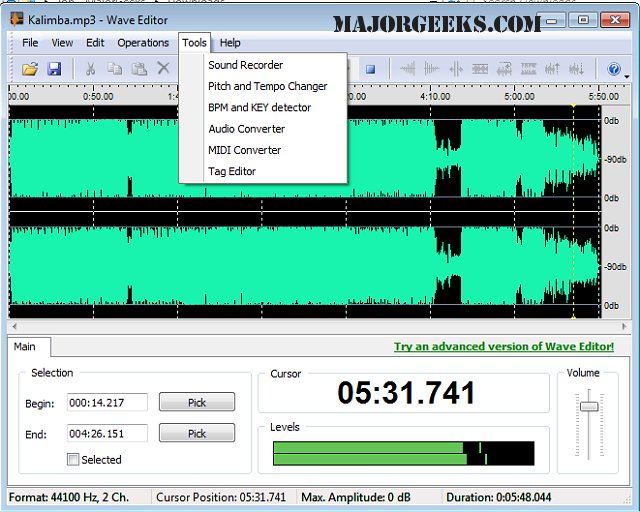Click the Pick button for Begin
Image resolution: width=640 pixels, height=512 pixels.
coord(197,403)
